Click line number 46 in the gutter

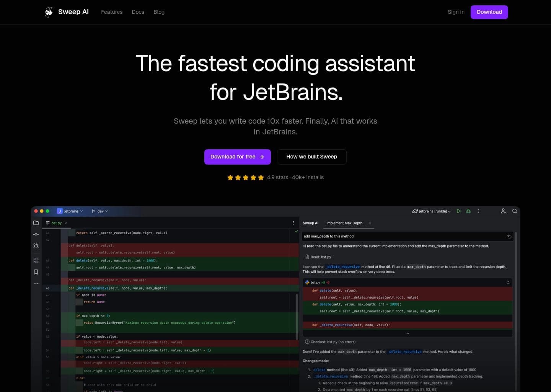click(x=48, y=288)
